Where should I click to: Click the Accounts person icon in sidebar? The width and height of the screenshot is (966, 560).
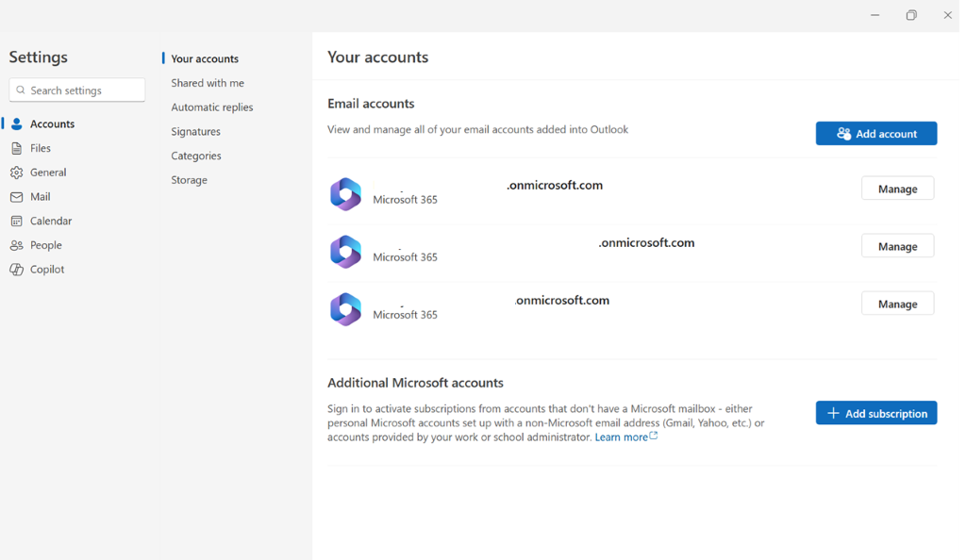[x=17, y=124]
